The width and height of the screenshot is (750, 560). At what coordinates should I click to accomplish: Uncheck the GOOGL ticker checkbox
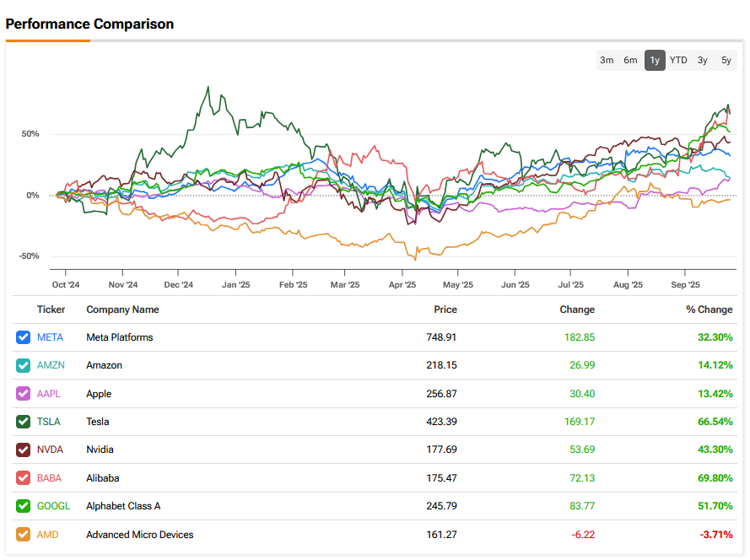(x=23, y=506)
